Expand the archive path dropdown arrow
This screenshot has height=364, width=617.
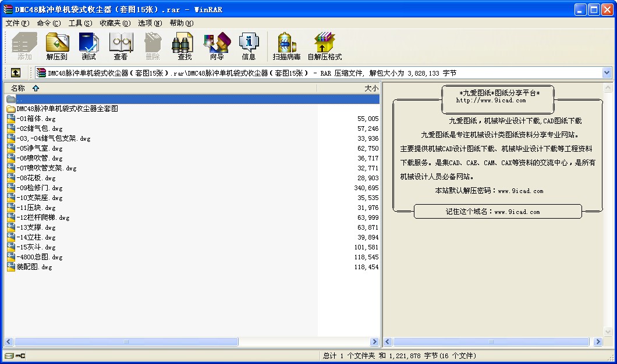pos(607,73)
